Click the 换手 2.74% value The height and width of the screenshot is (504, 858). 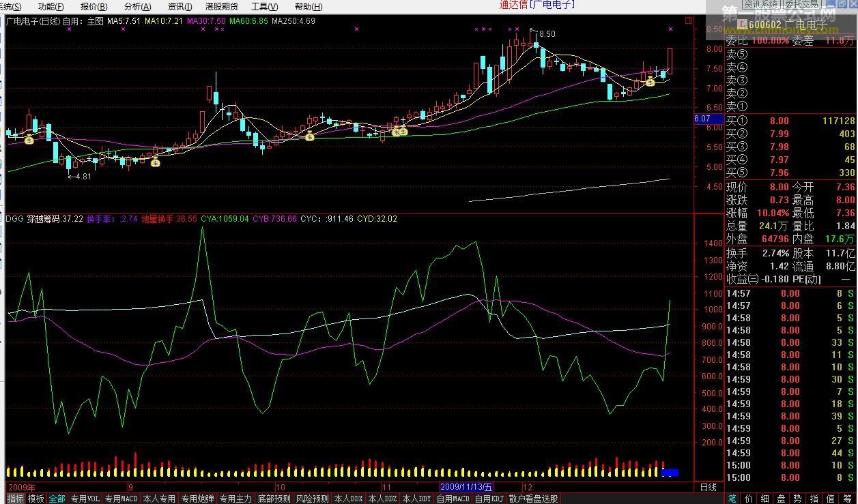(775, 253)
